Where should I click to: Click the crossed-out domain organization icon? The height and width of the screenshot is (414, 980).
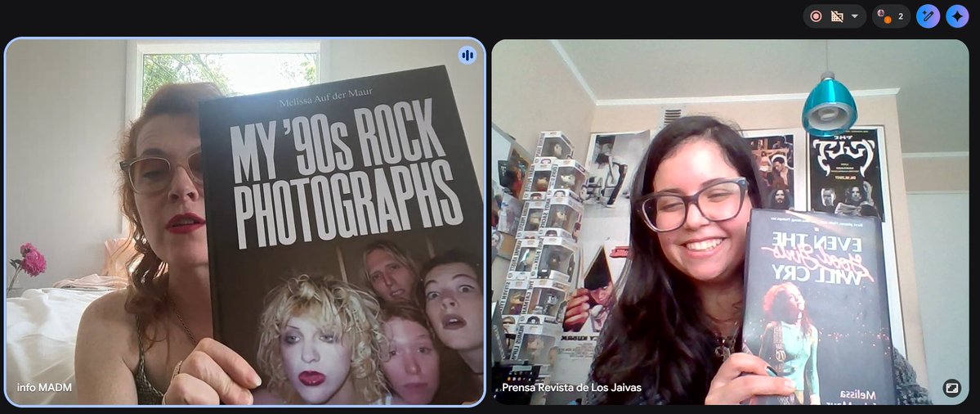pos(837,16)
